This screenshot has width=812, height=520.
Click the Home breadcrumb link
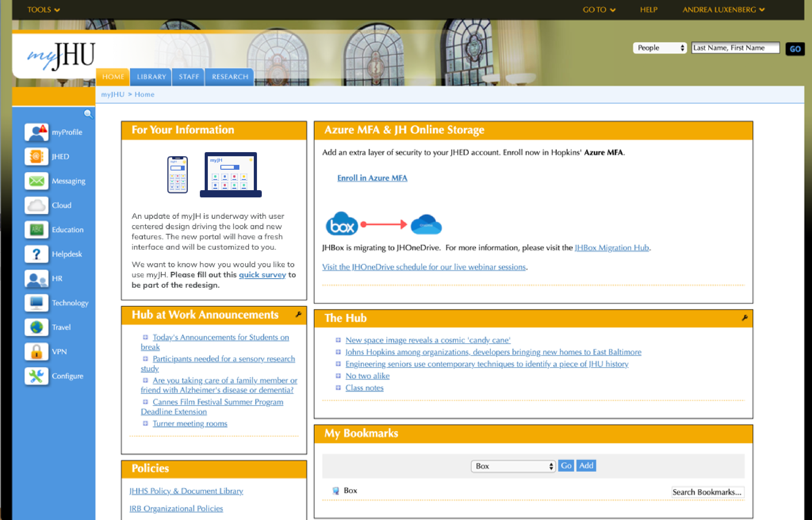(x=144, y=94)
